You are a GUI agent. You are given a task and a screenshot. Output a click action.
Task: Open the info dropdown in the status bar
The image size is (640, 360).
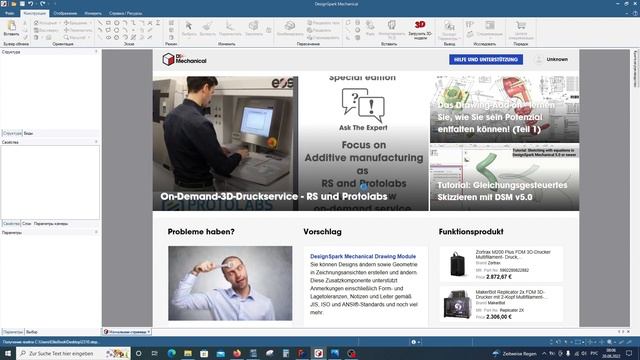tap(416, 342)
